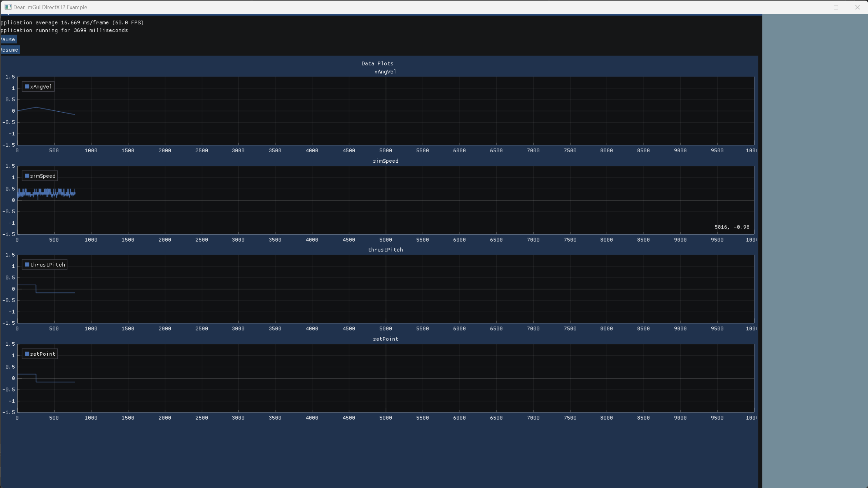Click the 5000 x-axis label on xAngVel plot
This screenshot has width=868, height=488.
[x=386, y=151]
